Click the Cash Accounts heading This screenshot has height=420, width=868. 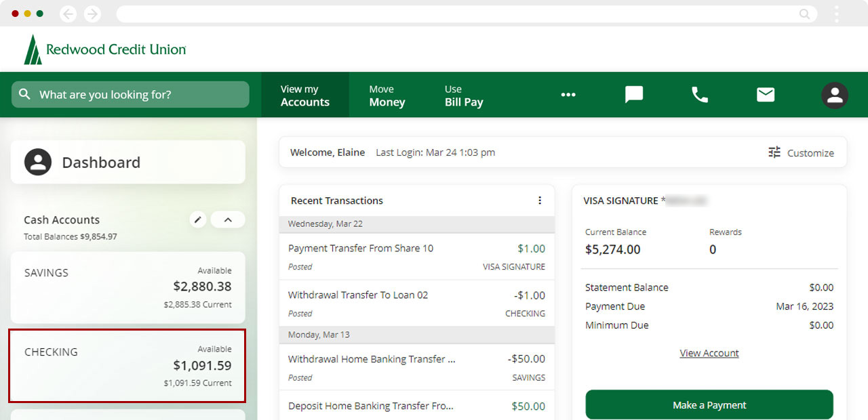[x=62, y=219]
